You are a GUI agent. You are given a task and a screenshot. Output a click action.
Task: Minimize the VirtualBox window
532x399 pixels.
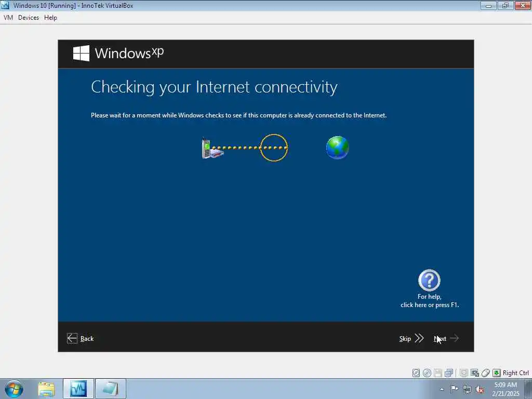(x=488, y=5)
